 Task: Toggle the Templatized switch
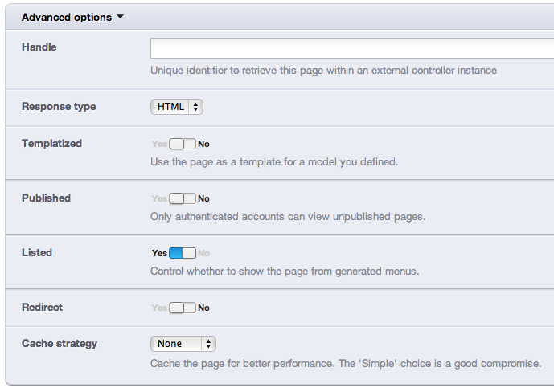coord(183,144)
